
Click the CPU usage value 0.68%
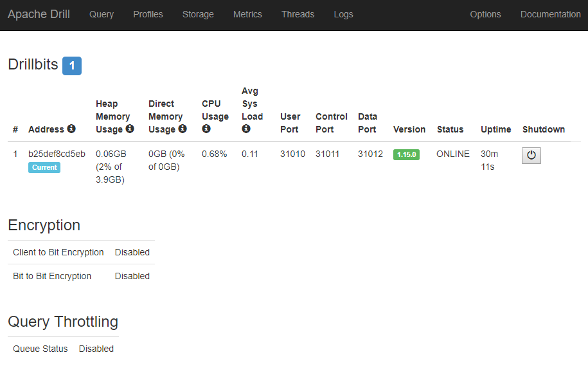point(214,154)
